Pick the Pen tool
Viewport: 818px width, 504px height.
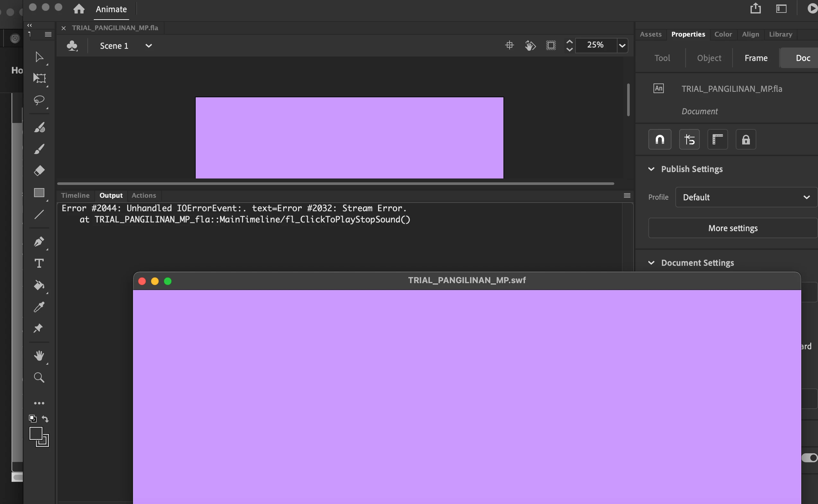pyautogui.click(x=39, y=242)
